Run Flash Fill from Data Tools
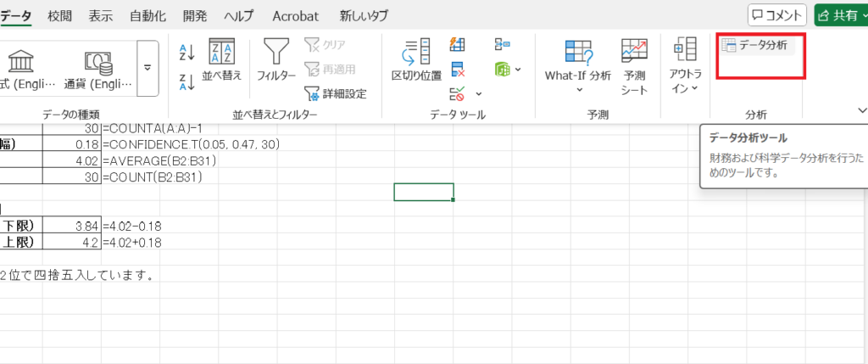 click(x=458, y=44)
